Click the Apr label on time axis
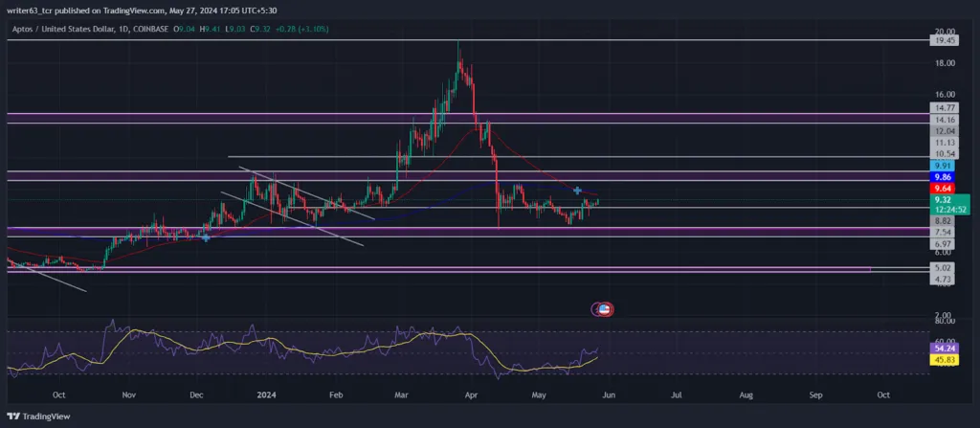The width and height of the screenshot is (980, 428). tap(471, 394)
